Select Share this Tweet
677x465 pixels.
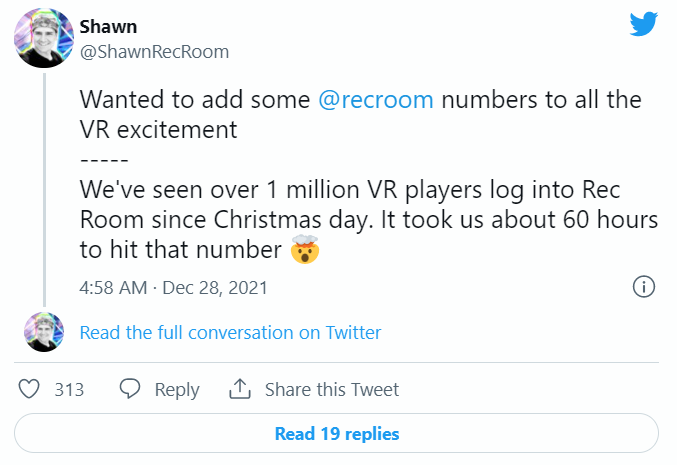331,389
